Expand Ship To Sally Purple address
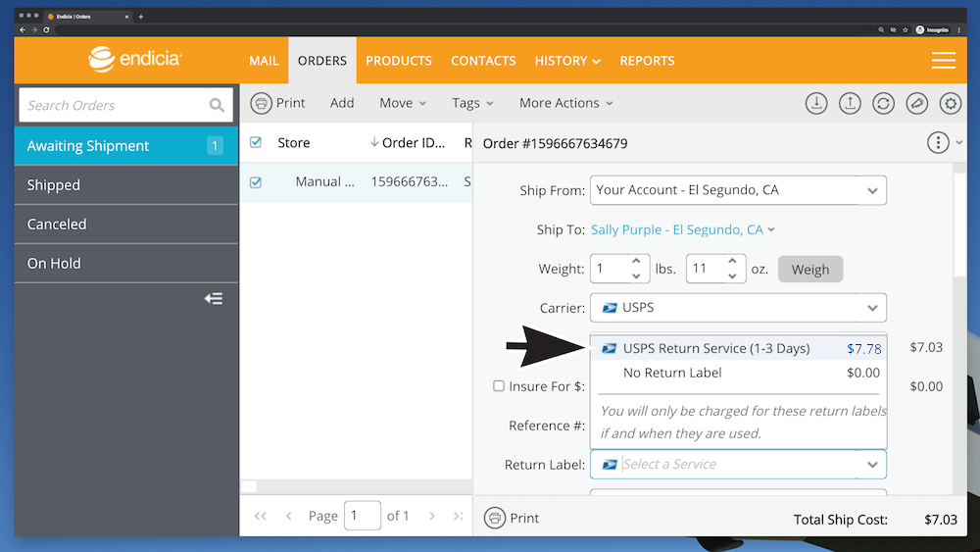This screenshot has height=552, width=980. point(683,229)
